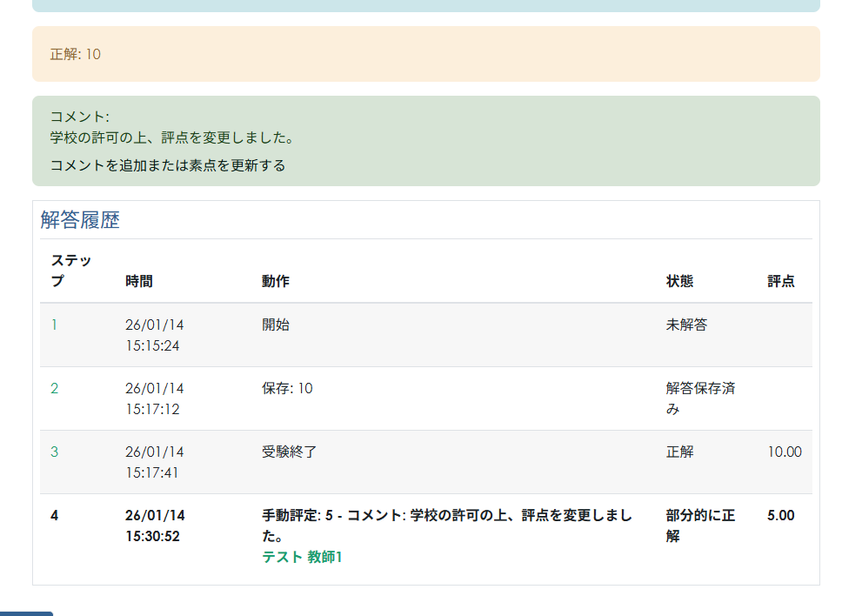Image resolution: width=842 pixels, height=616 pixels.
Task: Click the 状態 column header
Action: (679, 281)
